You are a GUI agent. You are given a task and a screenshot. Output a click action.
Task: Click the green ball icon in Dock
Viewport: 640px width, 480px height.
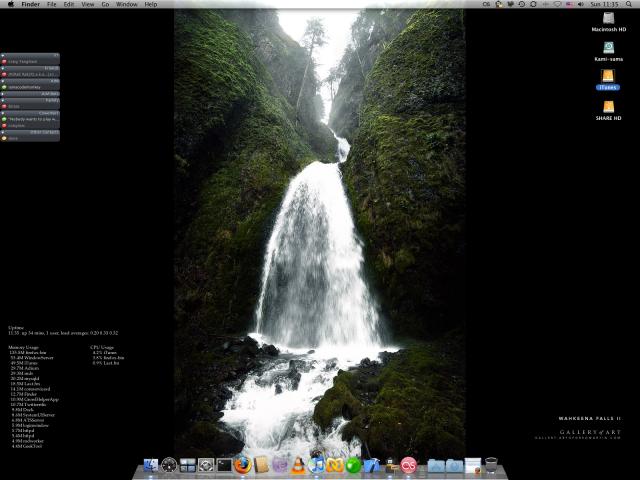pos(353,465)
